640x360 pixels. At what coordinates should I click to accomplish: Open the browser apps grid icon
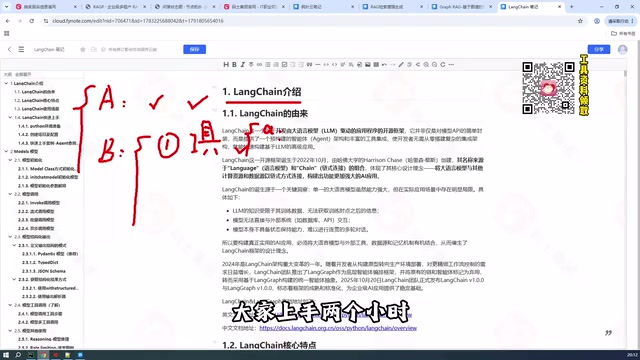click(7, 33)
